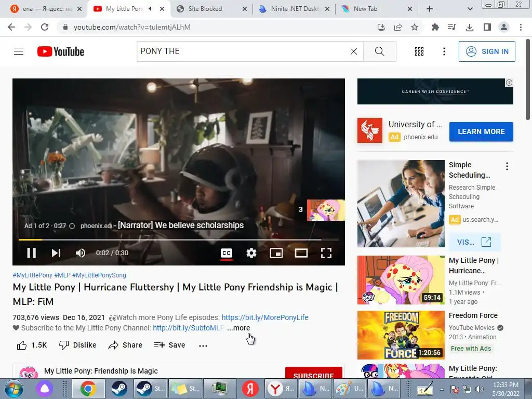This screenshot has width=532, height=399.
Task: Click the video progress bar
Action: point(179,240)
